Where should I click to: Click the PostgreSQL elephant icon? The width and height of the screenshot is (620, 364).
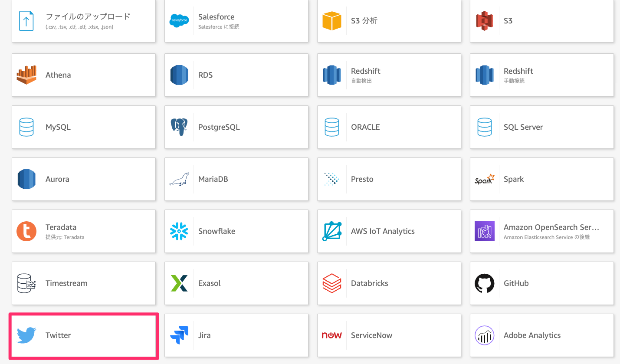coord(179,127)
